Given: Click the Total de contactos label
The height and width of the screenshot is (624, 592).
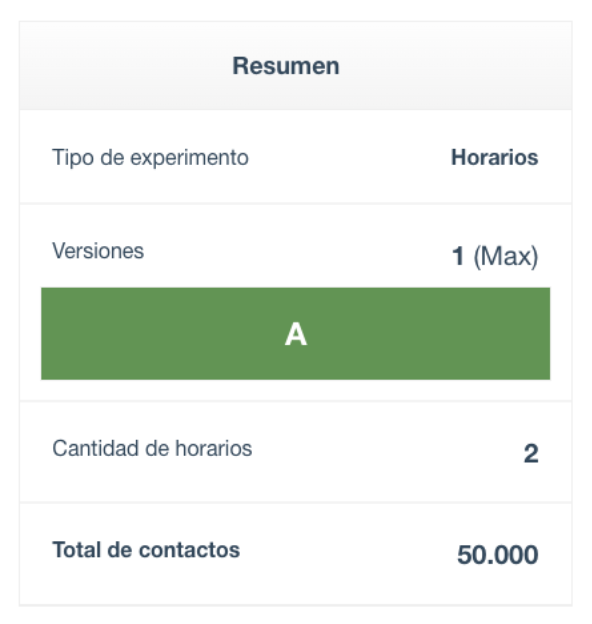Looking at the screenshot, I should point(146,550).
